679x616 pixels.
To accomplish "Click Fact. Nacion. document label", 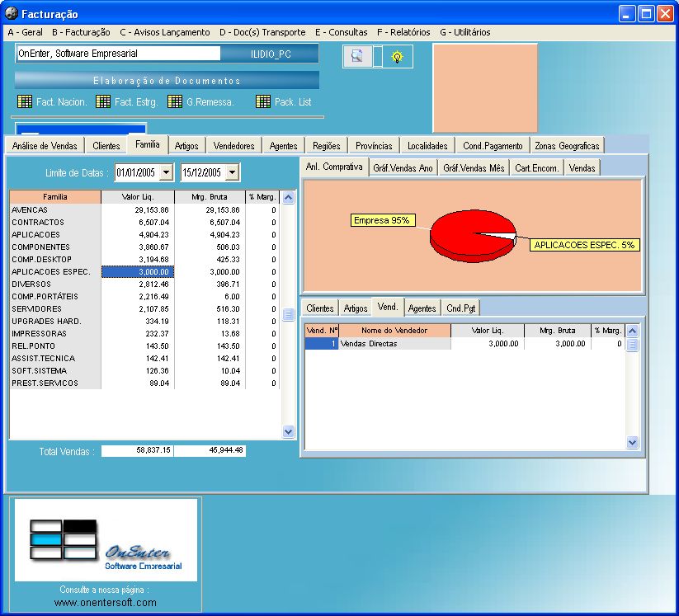I will pyautogui.click(x=62, y=102).
